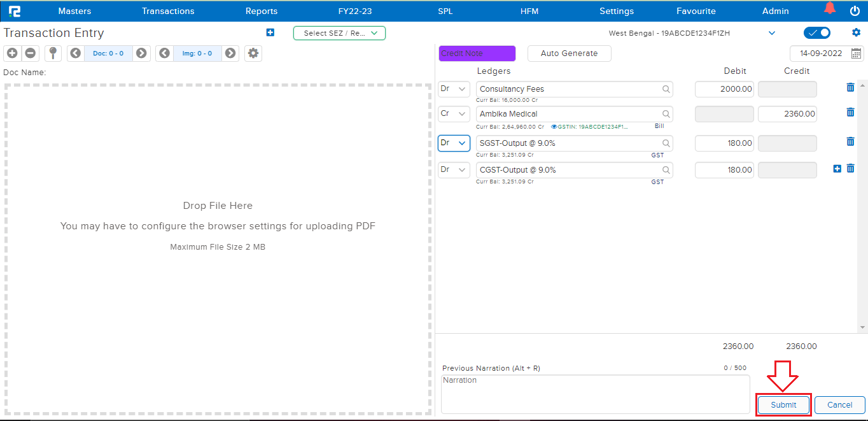
Task: Click into the Narration text box
Action: (595, 394)
